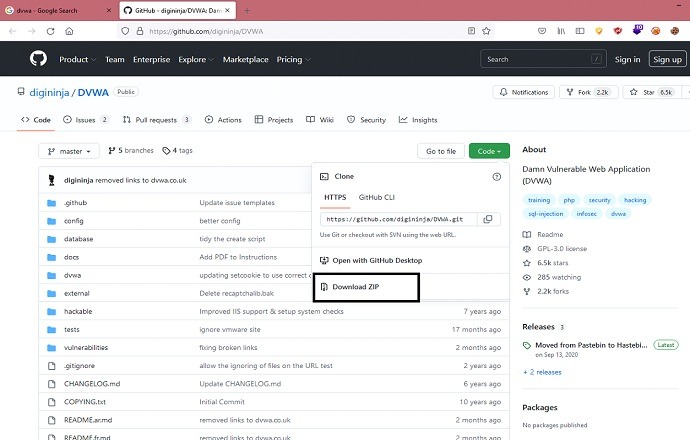The height and width of the screenshot is (440, 690).
Task: Click the Sign in link
Action: pos(628,59)
